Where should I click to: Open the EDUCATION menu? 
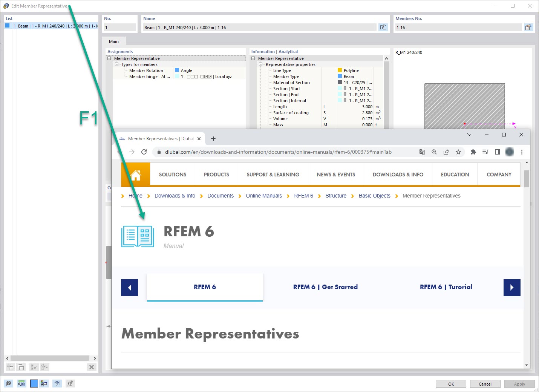coord(455,175)
